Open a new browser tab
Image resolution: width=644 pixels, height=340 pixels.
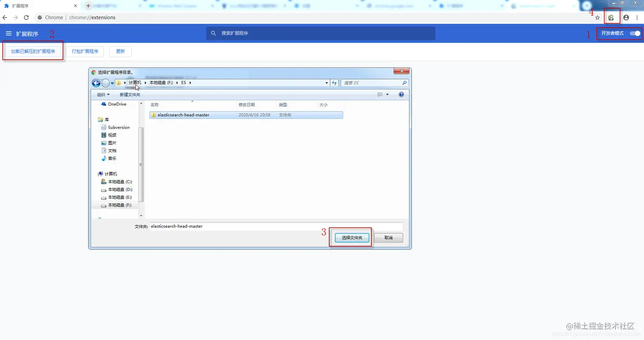88,6
